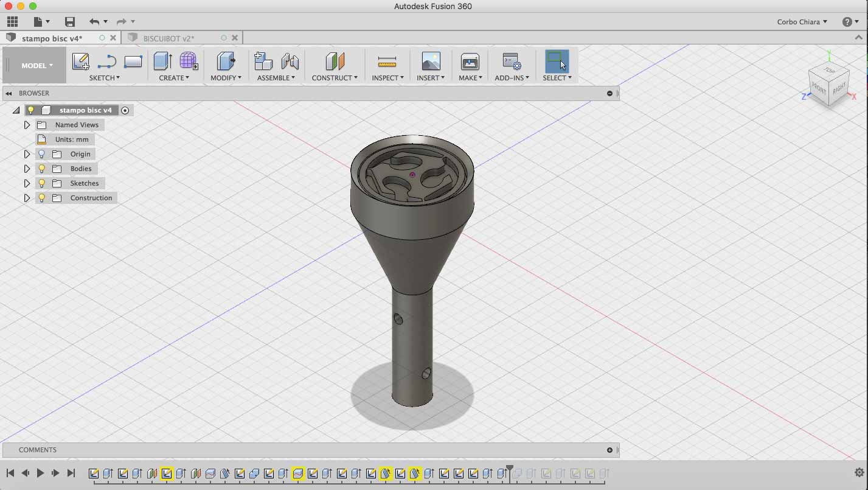Select the Press Pull tool
This screenshot has height=490, width=868.
coord(226,61)
